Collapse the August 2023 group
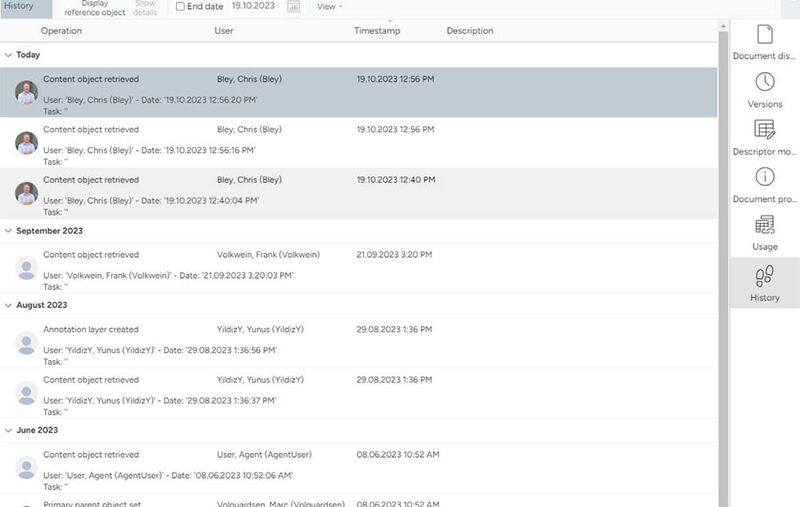The image size is (800, 507). pos(8,305)
